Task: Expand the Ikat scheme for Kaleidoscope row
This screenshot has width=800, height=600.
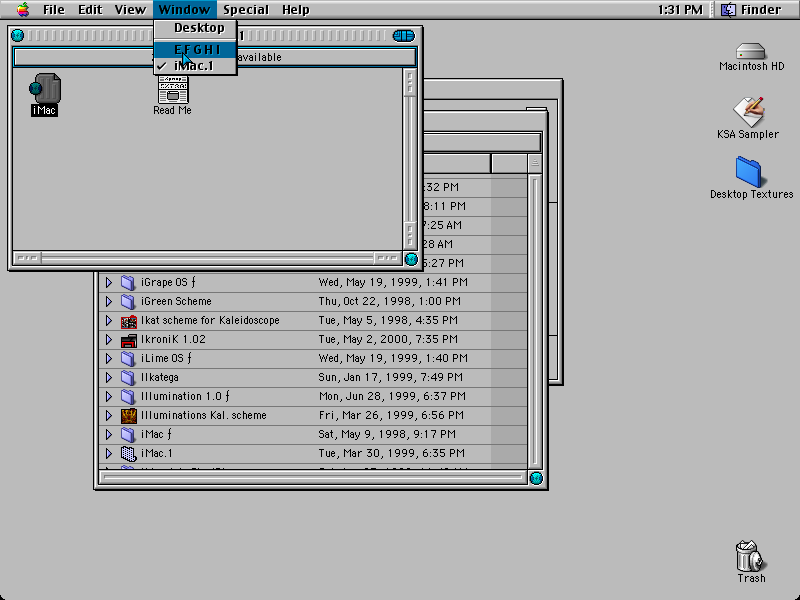Action: click(108, 320)
